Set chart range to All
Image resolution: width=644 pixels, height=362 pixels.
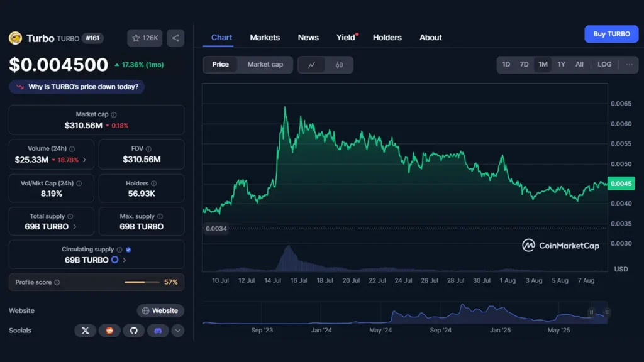(x=579, y=65)
